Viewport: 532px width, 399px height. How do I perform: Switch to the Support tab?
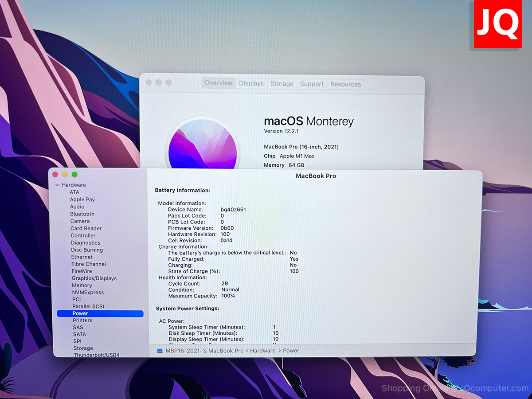click(312, 84)
